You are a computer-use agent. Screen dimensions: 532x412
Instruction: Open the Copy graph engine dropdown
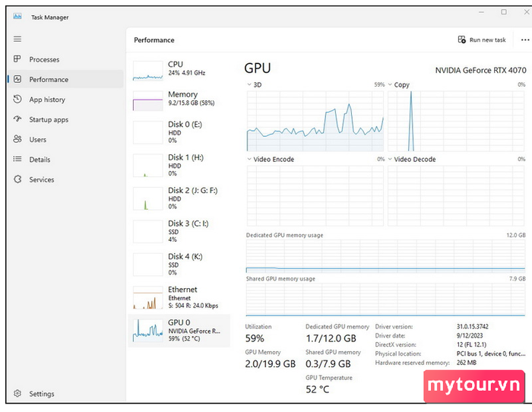tap(391, 85)
